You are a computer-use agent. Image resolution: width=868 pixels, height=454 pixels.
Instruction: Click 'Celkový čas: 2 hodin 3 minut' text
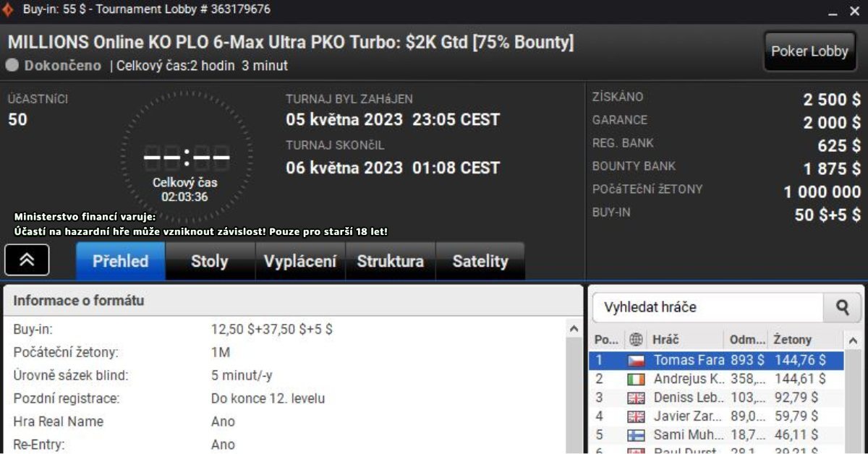tap(202, 66)
